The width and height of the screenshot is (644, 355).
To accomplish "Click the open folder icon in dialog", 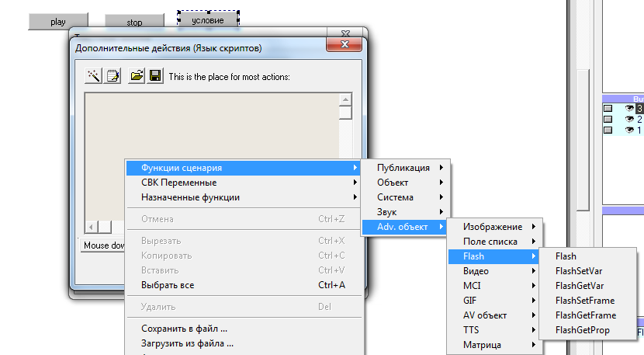I will coord(137,76).
